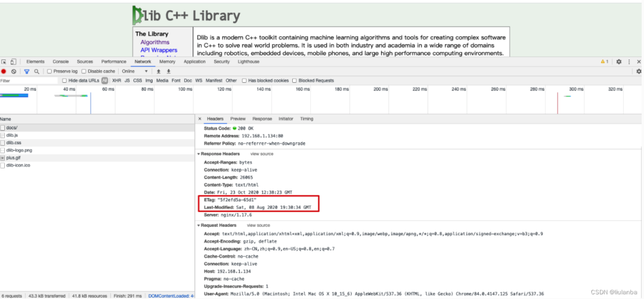Viewport: 644px width, 299px height.
Task: Filter requests by XHR
Action: pyautogui.click(x=117, y=81)
